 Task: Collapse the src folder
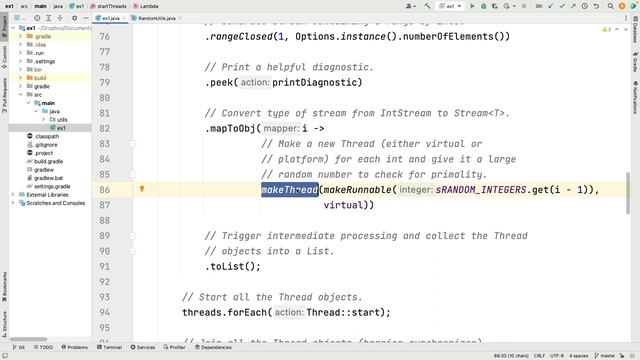tap(20, 94)
